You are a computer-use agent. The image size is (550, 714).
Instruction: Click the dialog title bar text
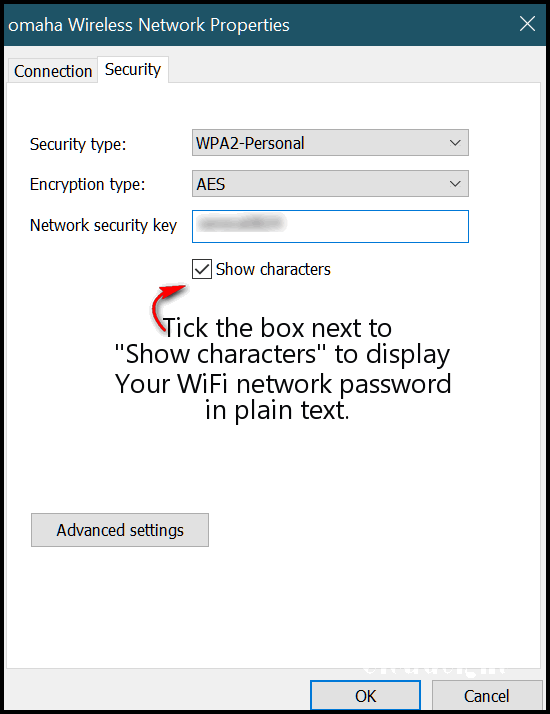(149, 25)
